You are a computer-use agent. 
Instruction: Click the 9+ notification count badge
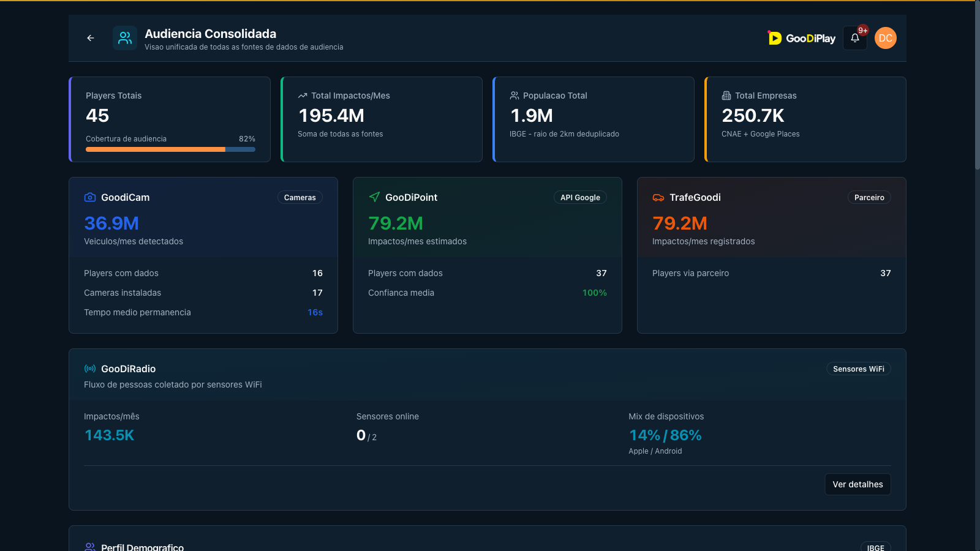pyautogui.click(x=862, y=31)
